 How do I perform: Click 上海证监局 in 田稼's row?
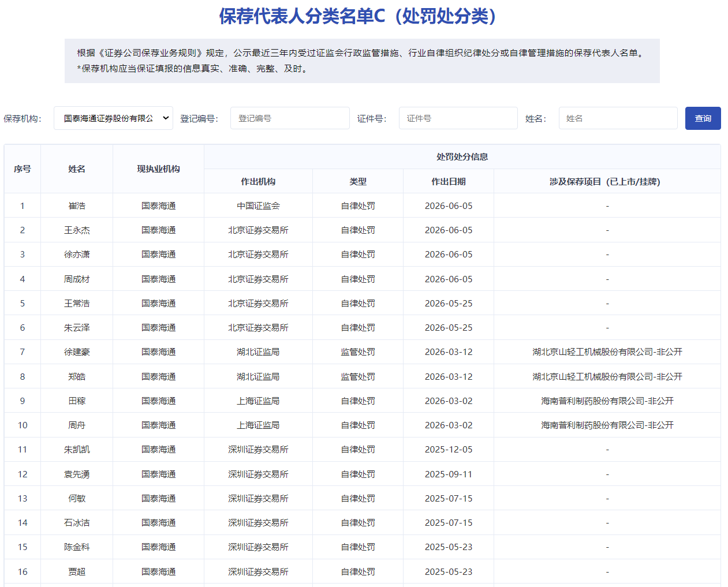click(258, 401)
